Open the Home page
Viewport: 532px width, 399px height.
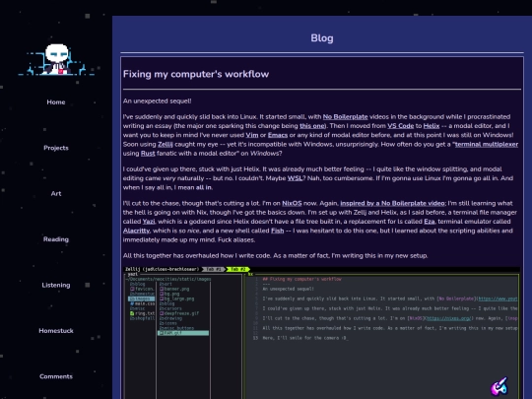56,102
